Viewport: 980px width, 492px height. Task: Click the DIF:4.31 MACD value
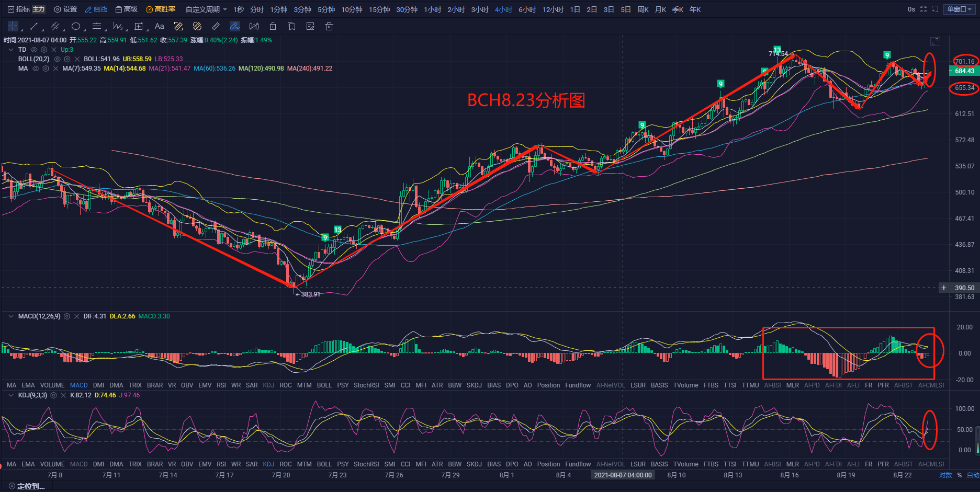click(x=95, y=316)
